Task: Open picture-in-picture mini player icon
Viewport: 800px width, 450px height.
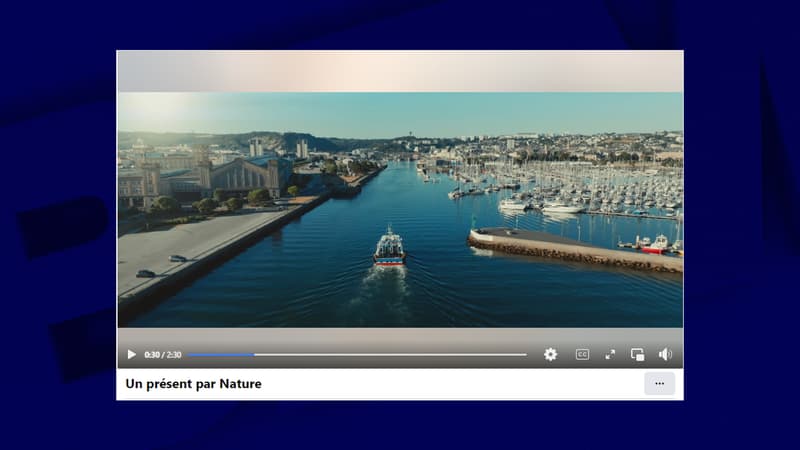Action: (x=637, y=354)
